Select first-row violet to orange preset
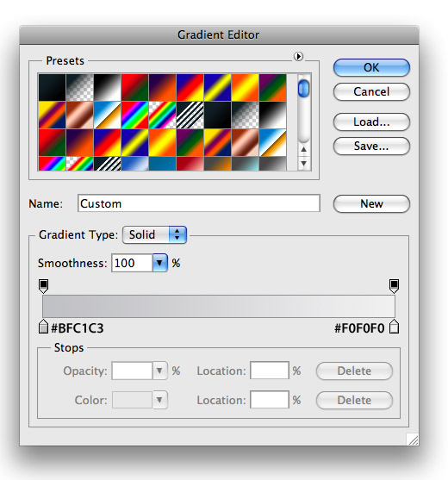Image resolution: width=448 pixels, height=480 pixels. (x=162, y=88)
